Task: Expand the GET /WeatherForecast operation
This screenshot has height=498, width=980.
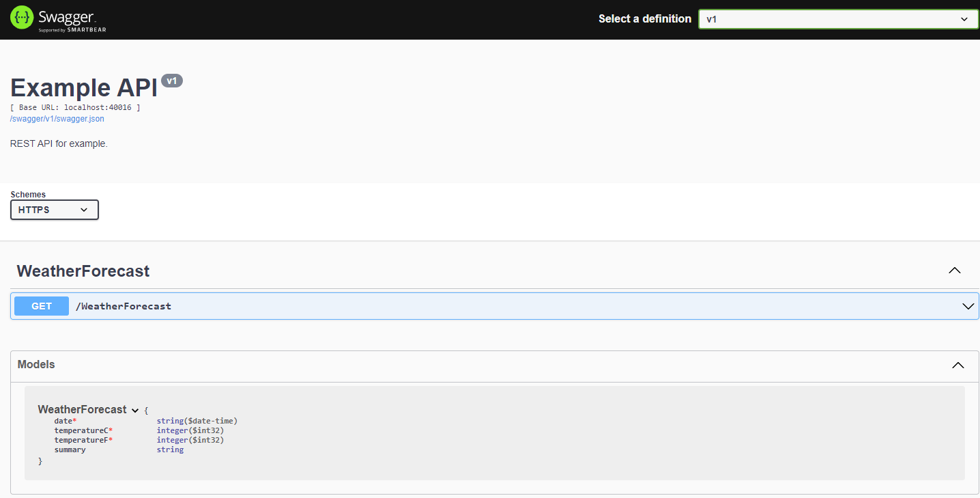Action: coord(478,305)
